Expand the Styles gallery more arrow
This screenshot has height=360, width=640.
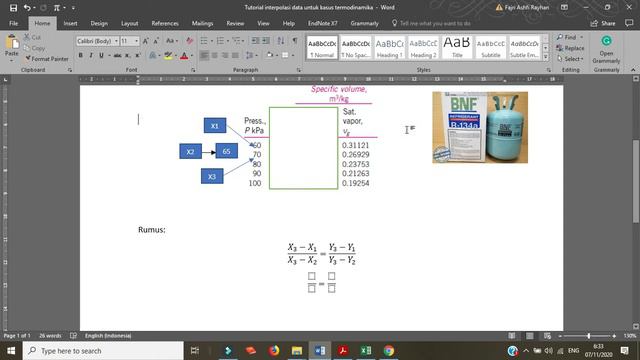click(546, 57)
